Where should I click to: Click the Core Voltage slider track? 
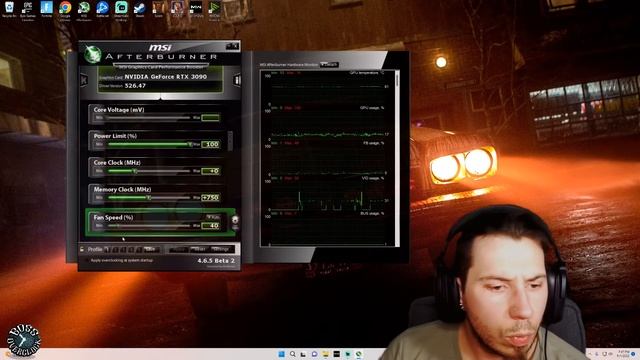[x=149, y=118]
